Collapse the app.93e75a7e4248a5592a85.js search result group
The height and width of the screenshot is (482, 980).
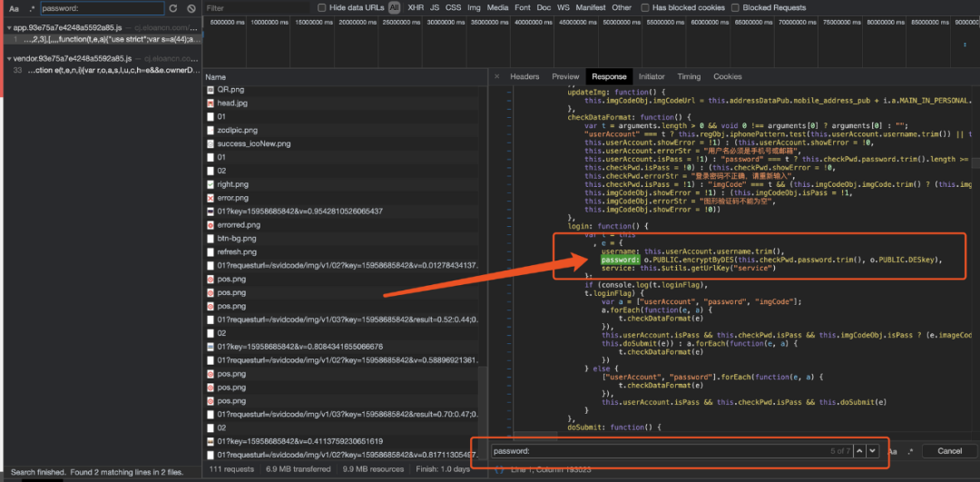point(9,28)
